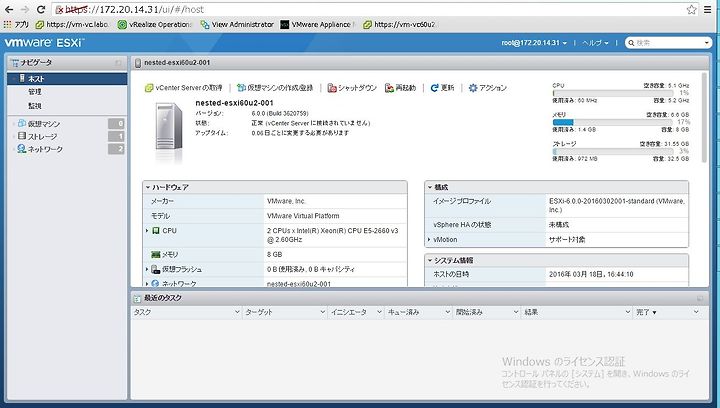Open the ヘルプ help menu

(x=596, y=43)
